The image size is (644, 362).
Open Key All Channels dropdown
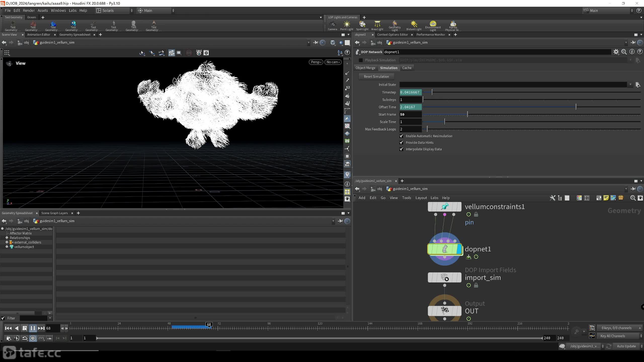pyautogui.click(x=620, y=336)
